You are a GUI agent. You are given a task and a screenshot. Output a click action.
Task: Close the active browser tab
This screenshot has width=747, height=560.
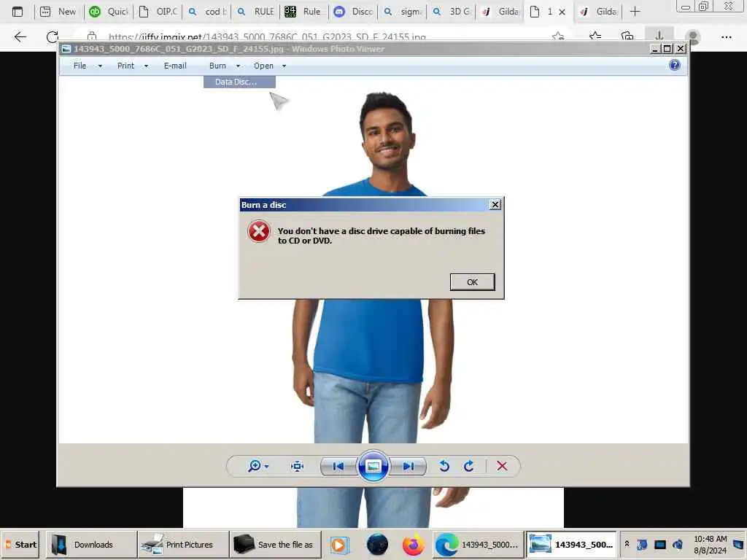[x=562, y=12]
